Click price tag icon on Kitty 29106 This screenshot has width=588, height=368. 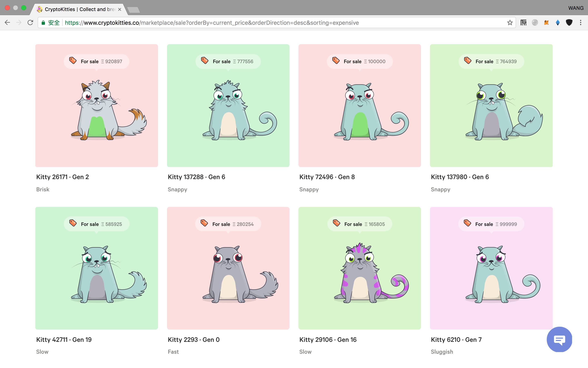point(336,223)
